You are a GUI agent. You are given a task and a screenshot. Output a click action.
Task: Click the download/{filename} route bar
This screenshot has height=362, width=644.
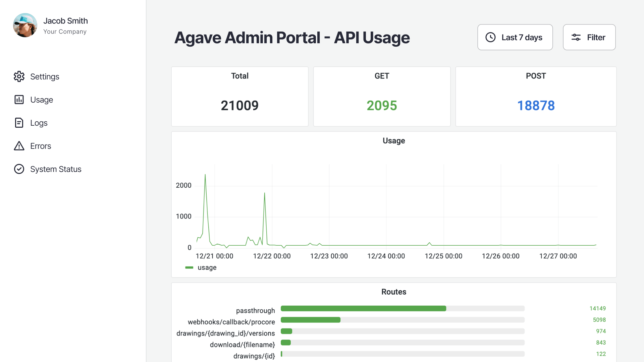click(402, 343)
